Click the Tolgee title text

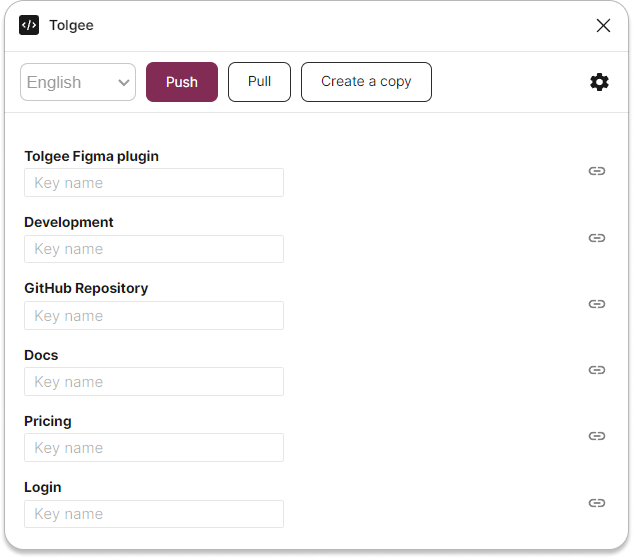click(x=71, y=25)
